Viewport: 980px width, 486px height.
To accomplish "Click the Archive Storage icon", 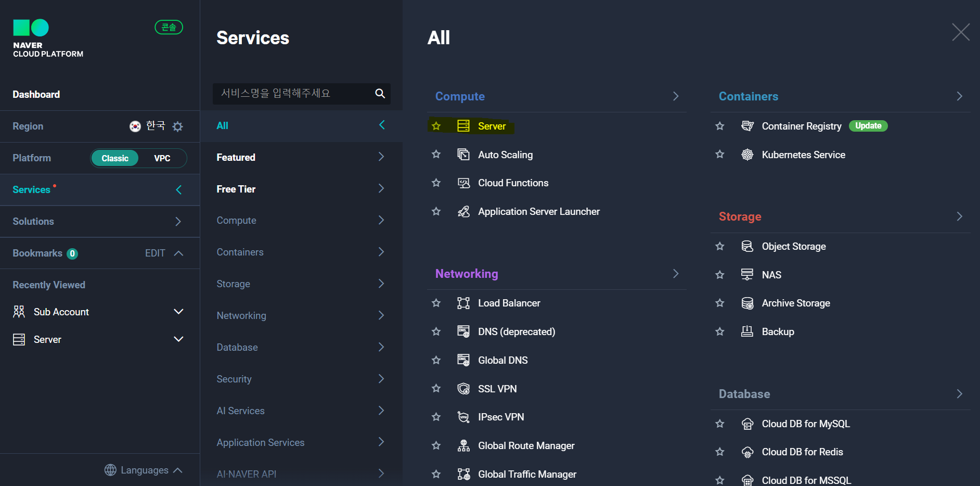I will [747, 303].
